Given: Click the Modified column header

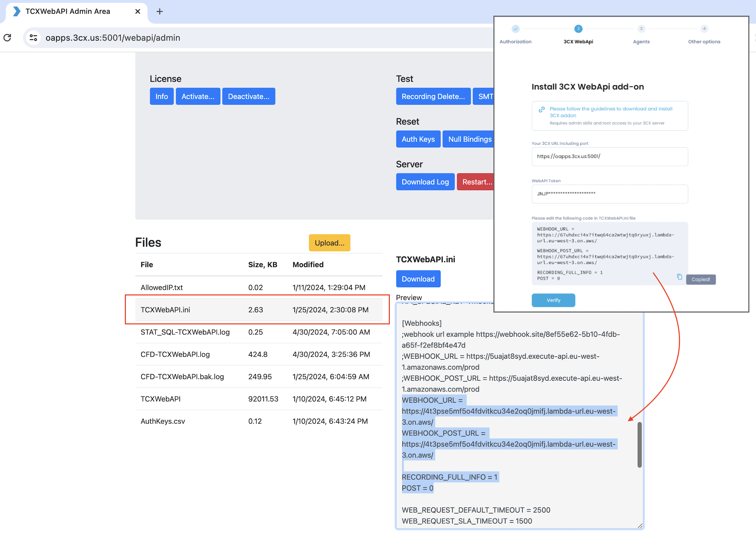Looking at the screenshot, I should (308, 264).
